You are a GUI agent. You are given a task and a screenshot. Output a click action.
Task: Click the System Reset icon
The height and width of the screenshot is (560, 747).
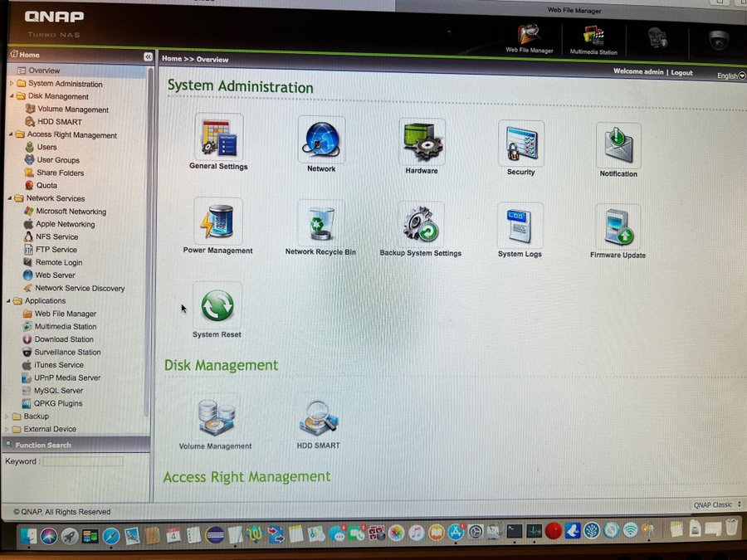click(217, 305)
